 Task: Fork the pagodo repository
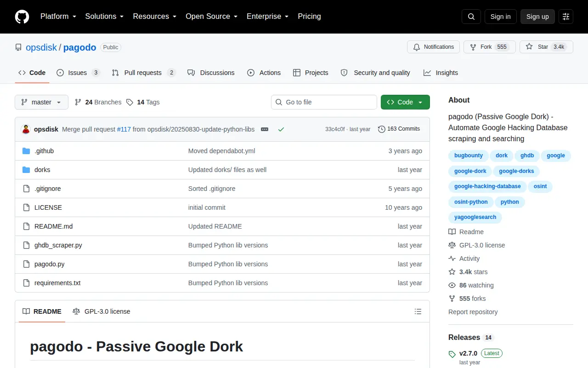tap(489, 47)
